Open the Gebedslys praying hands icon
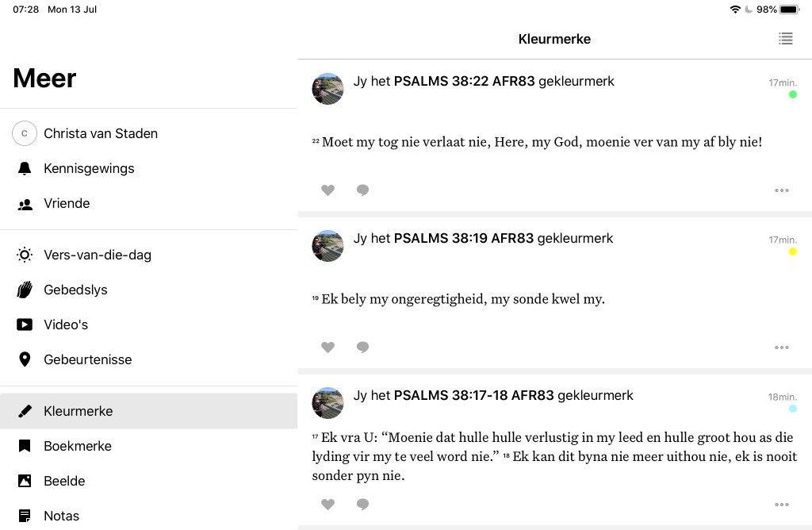This screenshot has width=812, height=530. tap(25, 290)
